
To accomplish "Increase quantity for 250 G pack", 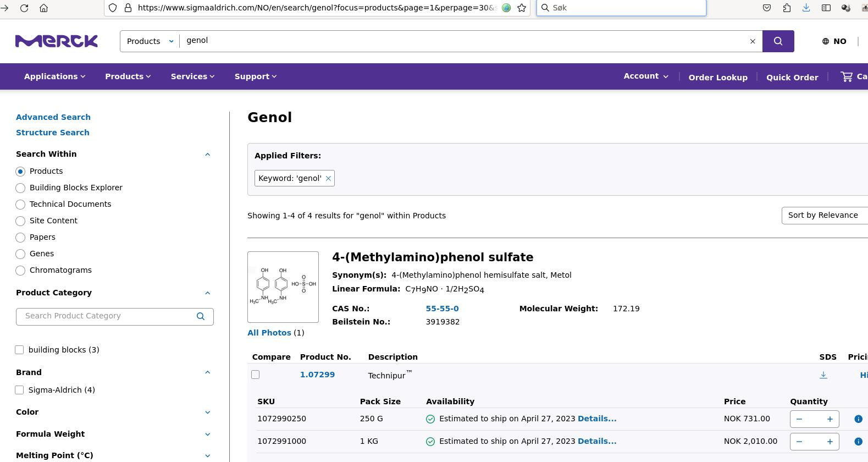I will pos(830,419).
